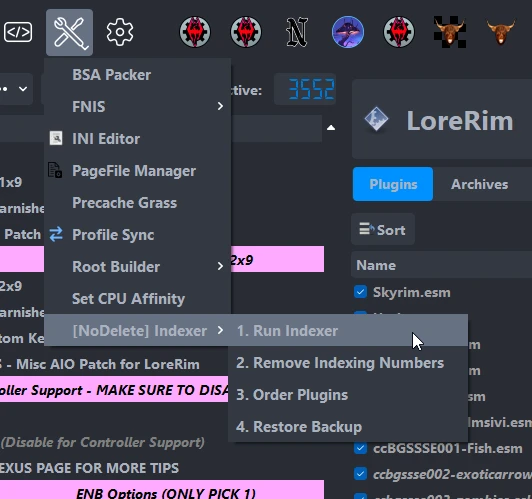This screenshot has width=532, height=499.
Task: Launch the Skyrim gear shortcut right of mushroom icon
Action: coord(399,32)
